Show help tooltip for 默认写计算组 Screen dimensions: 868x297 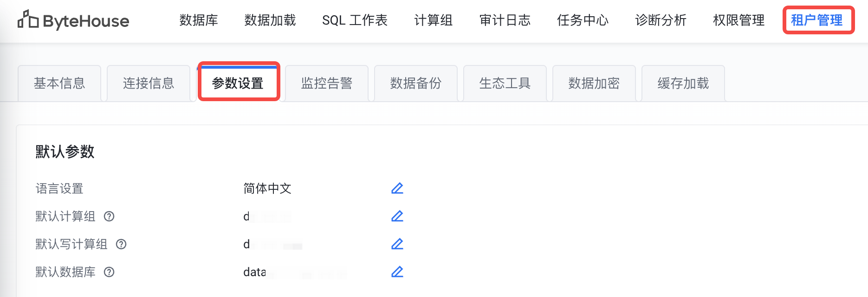point(121,245)
